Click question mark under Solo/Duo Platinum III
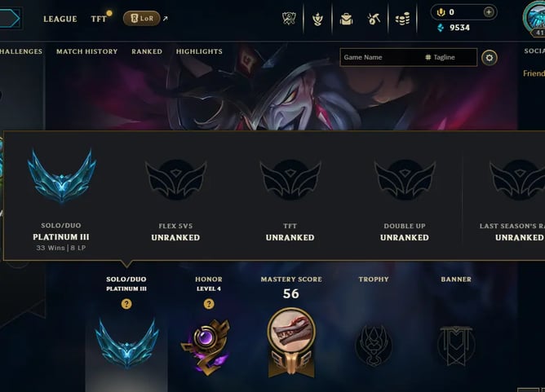Viewport: 545px width, 392px height. point(126,304)
